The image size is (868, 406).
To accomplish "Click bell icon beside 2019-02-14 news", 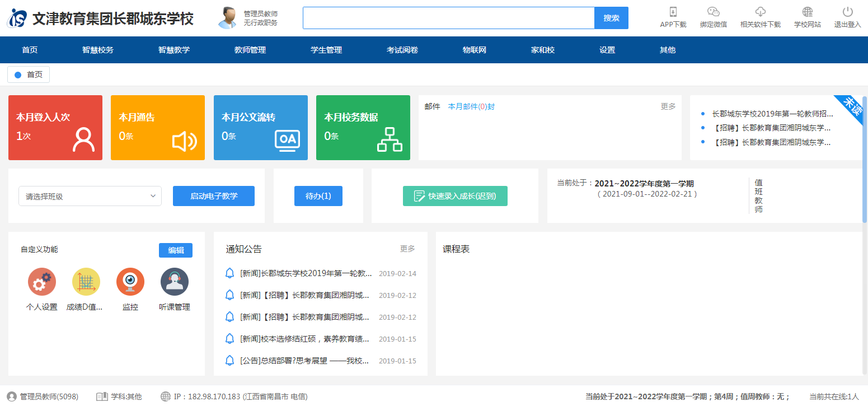I will [229, 273].
